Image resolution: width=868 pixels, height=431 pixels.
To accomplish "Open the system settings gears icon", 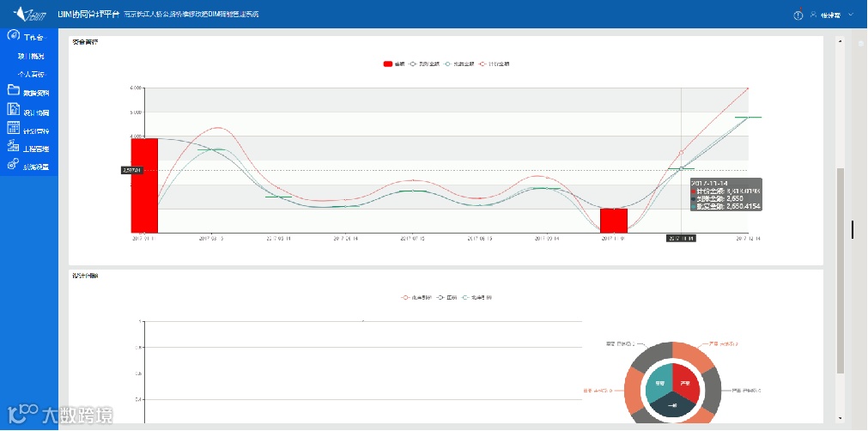I will 14,164.
